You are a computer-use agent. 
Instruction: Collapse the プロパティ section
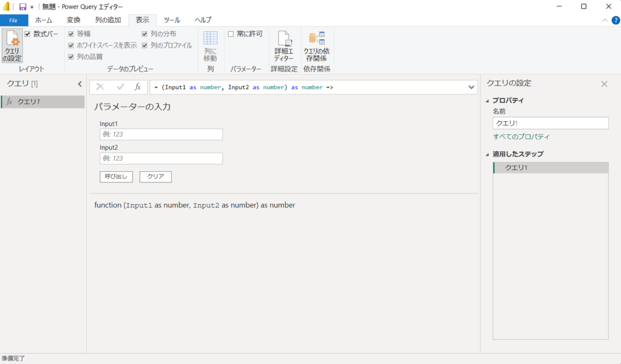pyautogui.click(x=488, y=101)
